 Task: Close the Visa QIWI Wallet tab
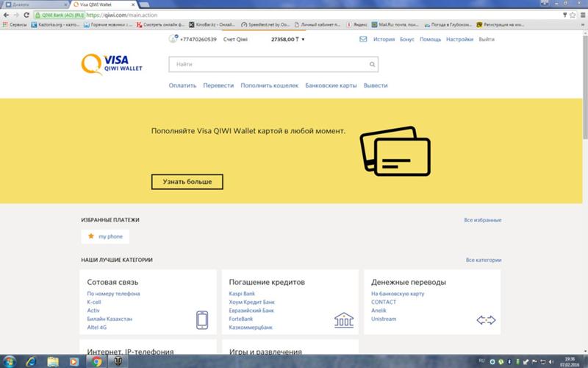point(133,4)
